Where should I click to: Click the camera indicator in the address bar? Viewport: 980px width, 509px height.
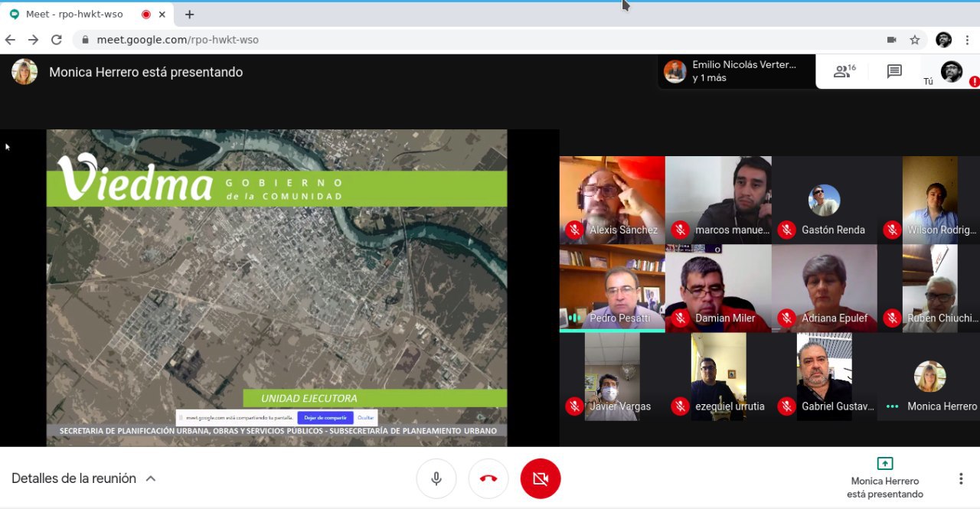point(891,40)
